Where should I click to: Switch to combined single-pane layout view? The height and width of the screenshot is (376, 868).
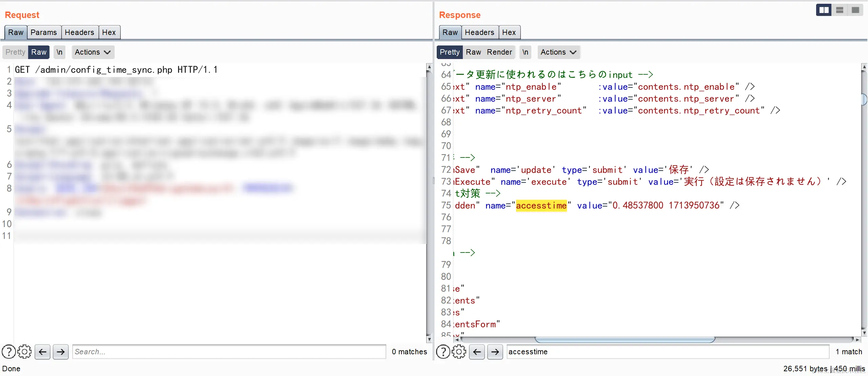pos(855,10)
